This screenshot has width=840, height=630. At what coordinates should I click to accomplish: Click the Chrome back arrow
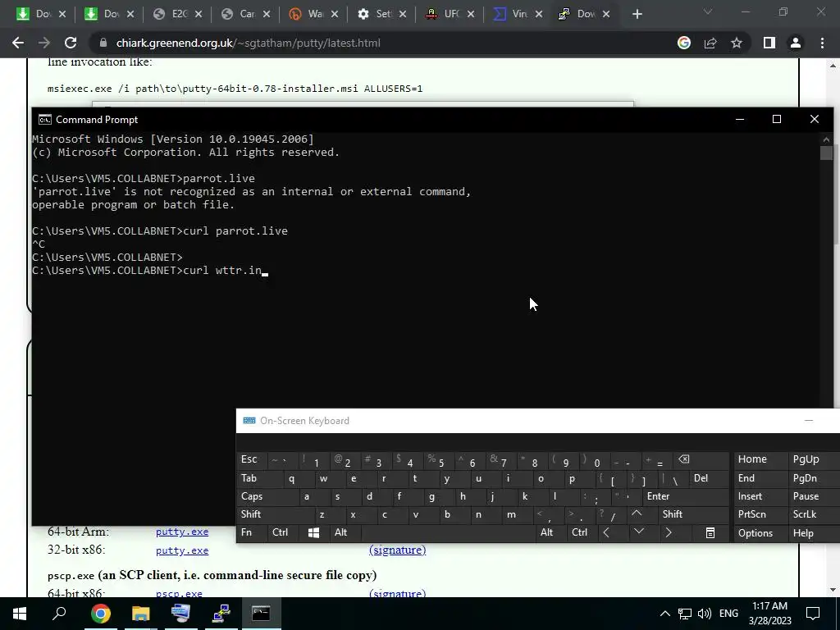pos(18,43)
